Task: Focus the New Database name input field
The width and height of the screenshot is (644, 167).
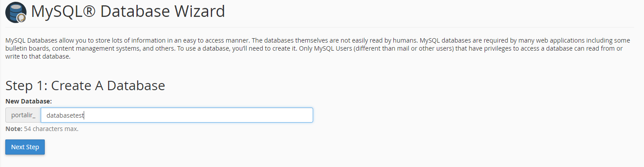Action: 177,115
